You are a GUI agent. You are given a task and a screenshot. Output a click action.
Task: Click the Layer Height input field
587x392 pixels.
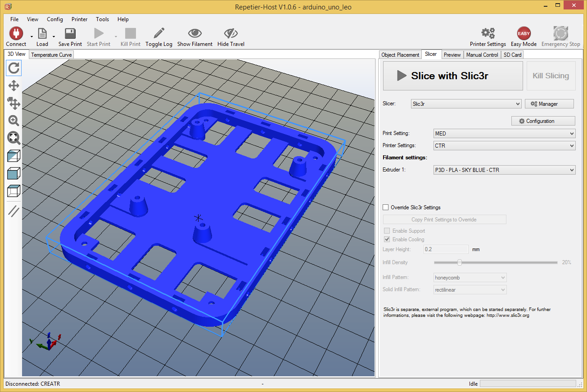445,249
